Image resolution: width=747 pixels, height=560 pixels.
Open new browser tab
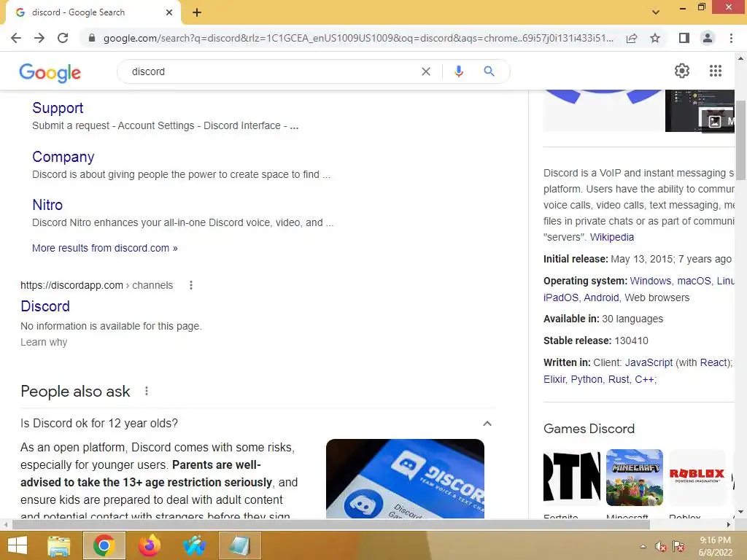[x=197, y=12]
